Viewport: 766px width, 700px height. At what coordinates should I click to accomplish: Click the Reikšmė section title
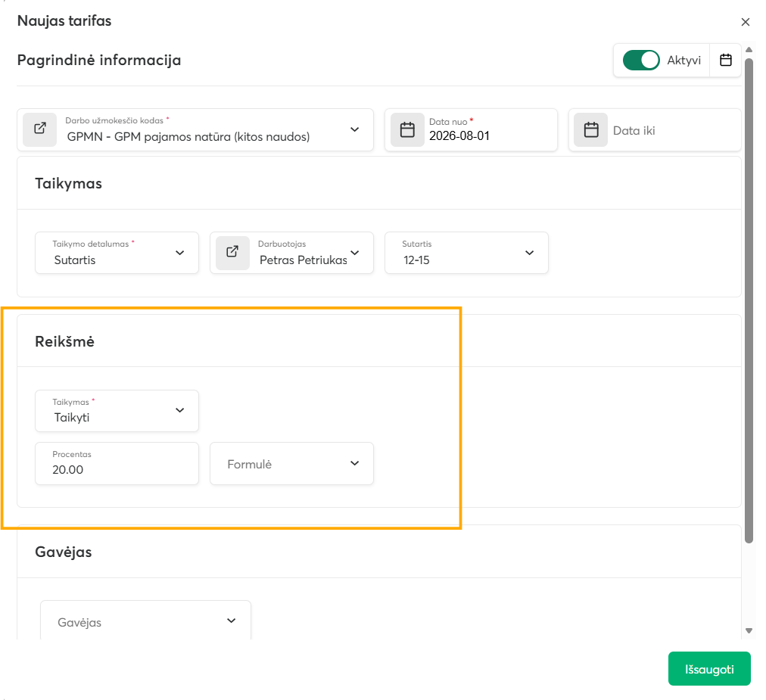tap(64, 341)
